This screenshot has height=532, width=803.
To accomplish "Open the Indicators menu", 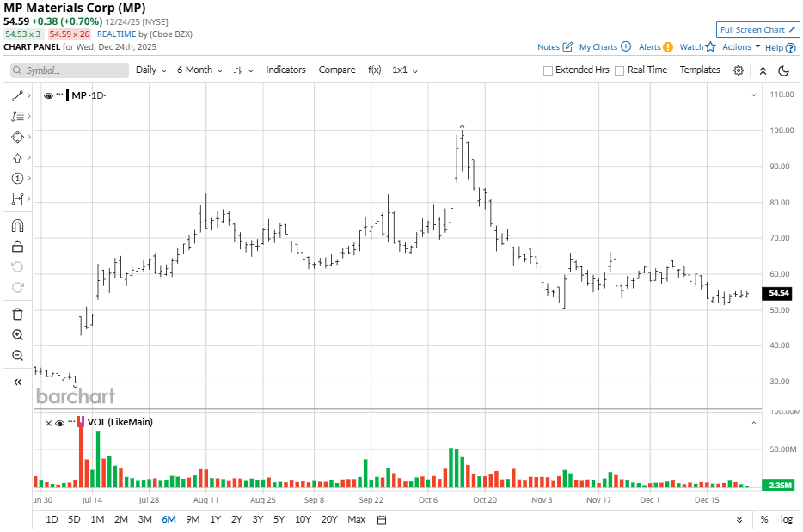I will pyautogui.click(x=285, y=70).
